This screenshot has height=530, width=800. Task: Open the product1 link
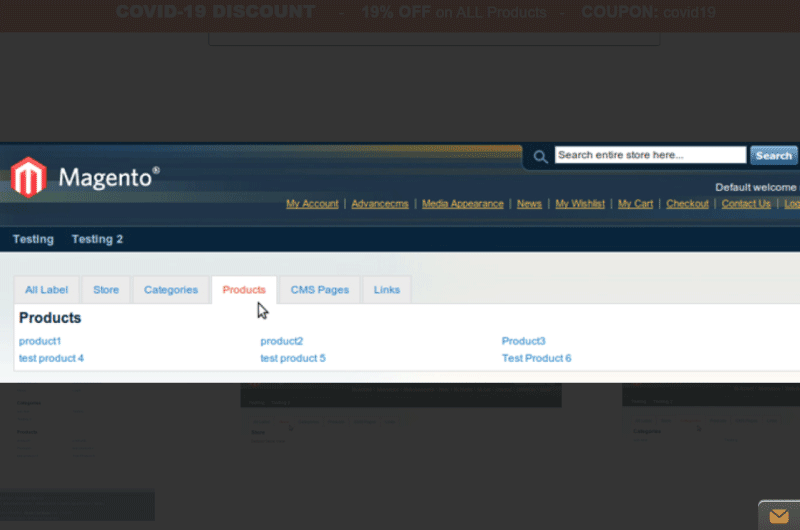pyautogui.click(x=40, y=341)
